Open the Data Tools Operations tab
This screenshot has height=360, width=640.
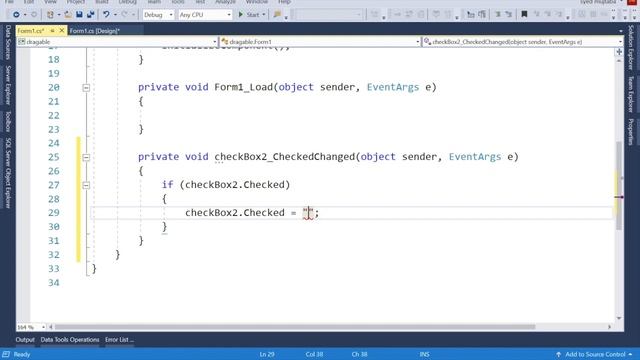tap(70, 340)
